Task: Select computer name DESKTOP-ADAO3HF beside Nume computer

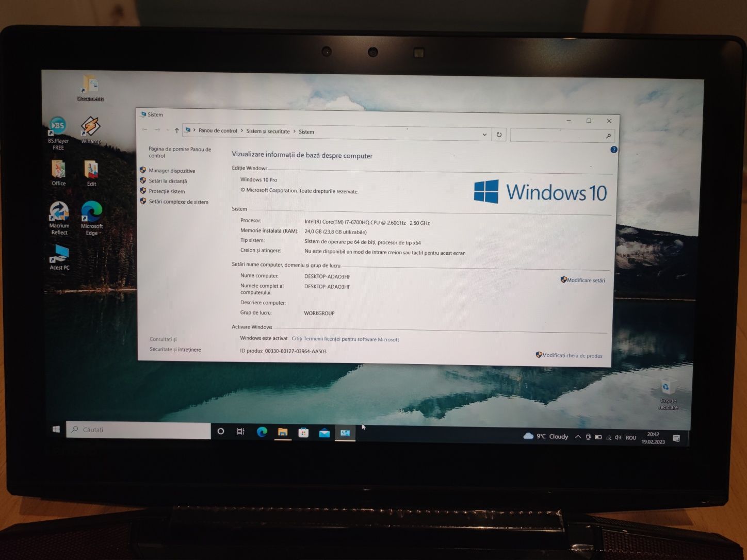Action: pos(327,276)
